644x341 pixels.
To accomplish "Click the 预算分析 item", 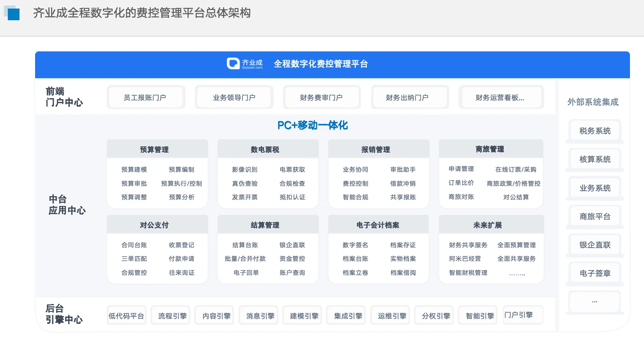I will 182,197.
